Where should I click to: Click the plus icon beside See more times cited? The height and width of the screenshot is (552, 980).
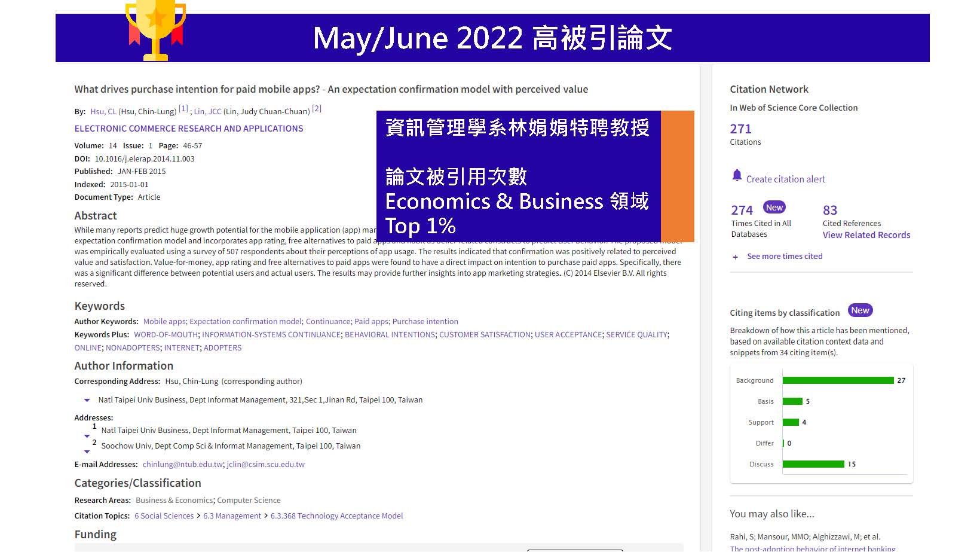[x=735, y=257]
